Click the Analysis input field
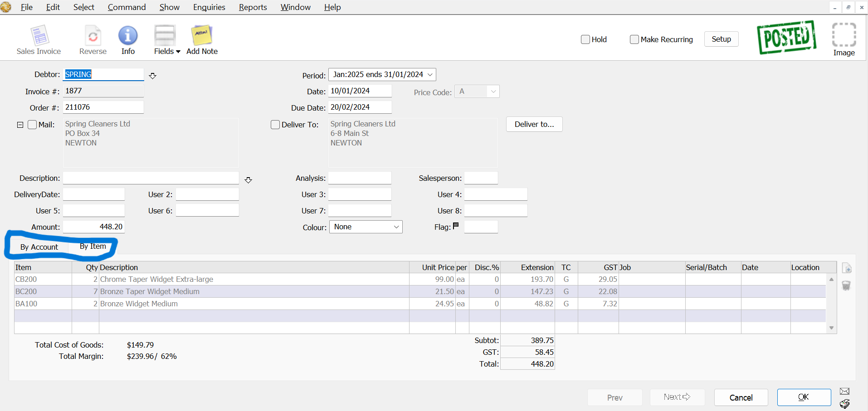Viewport: 868px width, 411px height. 360,178
